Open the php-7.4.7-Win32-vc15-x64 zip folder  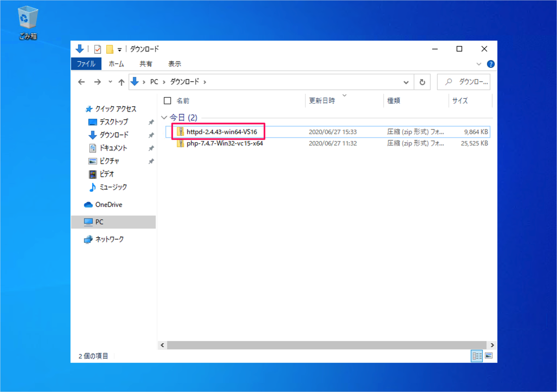[x=225, y=143]
